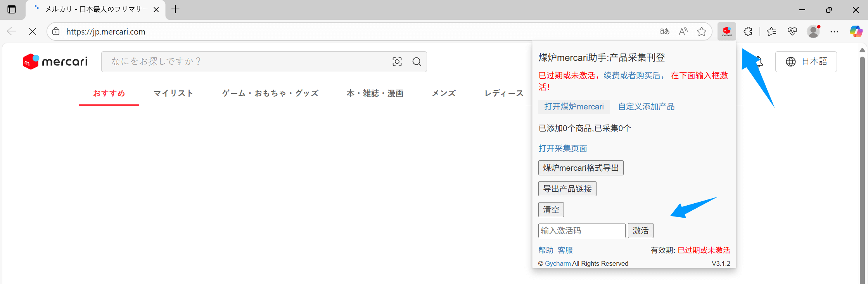The height and width of the screenshot is (284, 868).
Task: Open Settings and more menu
Action: click(834, 31)
